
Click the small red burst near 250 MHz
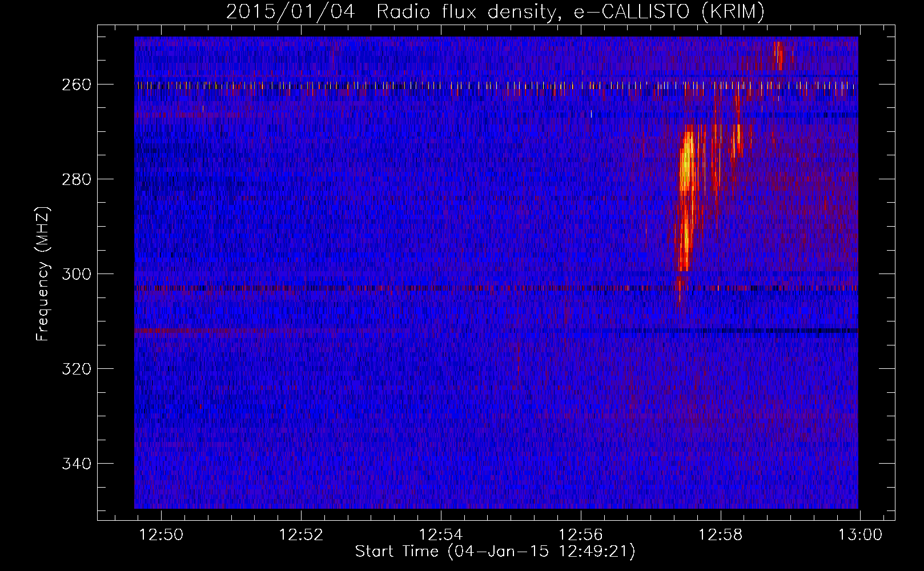(x=780, y=55)
